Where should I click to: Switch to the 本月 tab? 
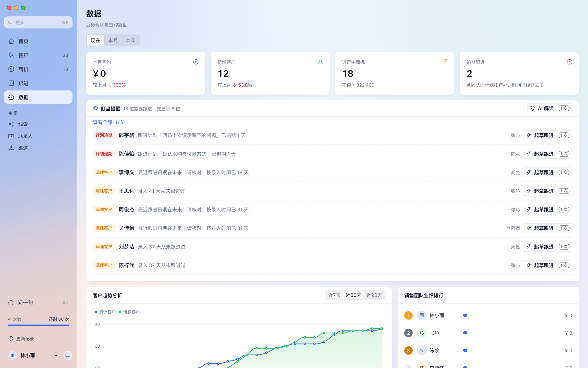click(x=113, y=40)
